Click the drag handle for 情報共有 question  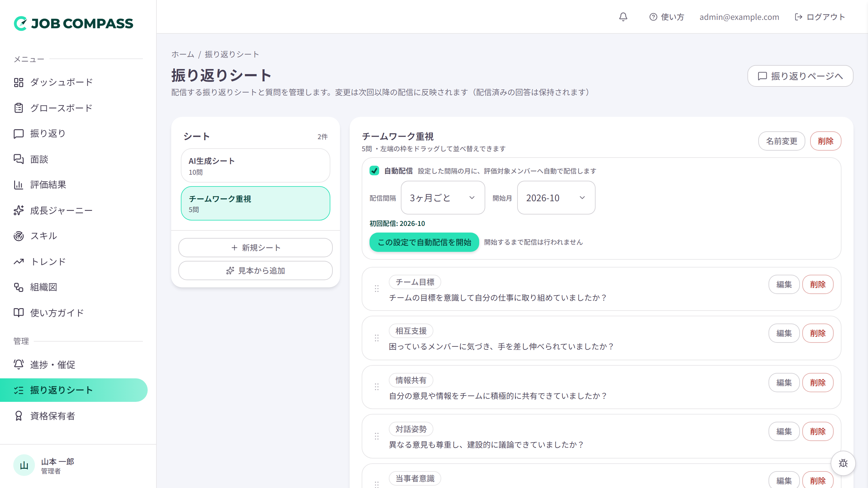tap(377, 387)
